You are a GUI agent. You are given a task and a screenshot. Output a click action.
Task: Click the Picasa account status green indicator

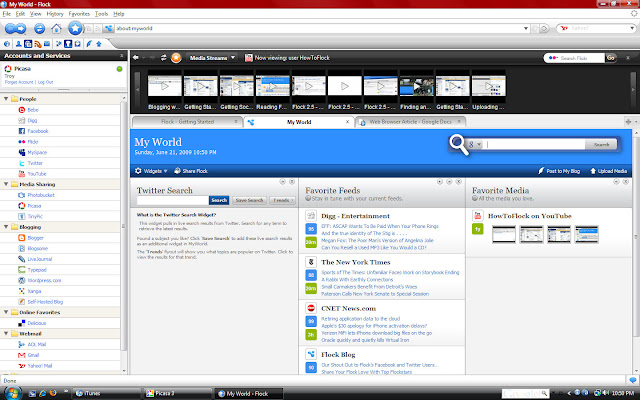click(x=120, y=69)
